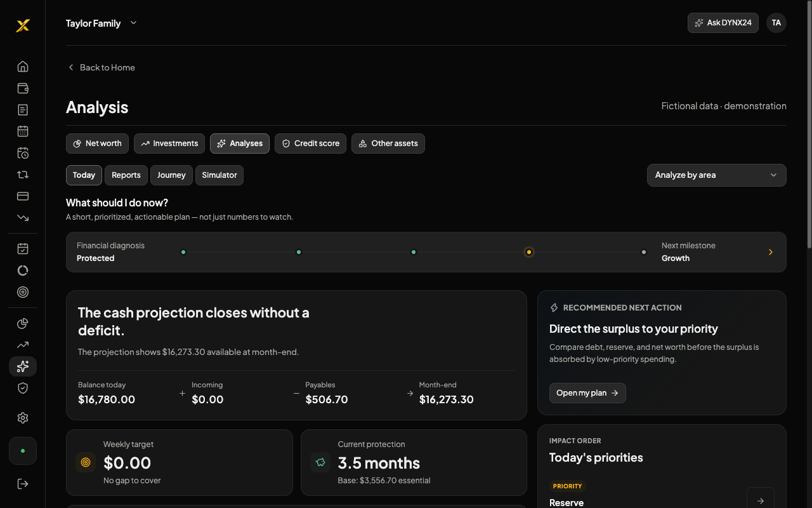Click the page vertical scrollbar
Viewport: 812px width, 508px height.
[x=809, y=124]
